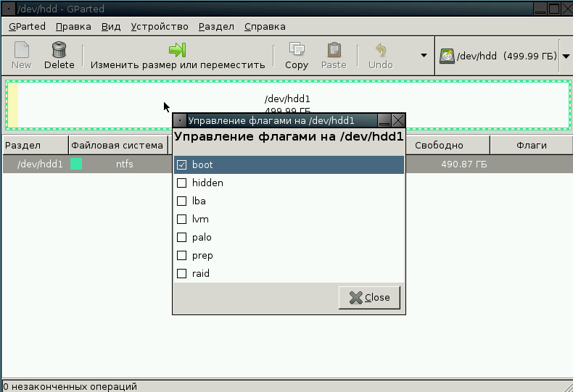Click the hard disk icon beside /dev/hdd
The image size is (573, 392).
click(x=447, y=57)
